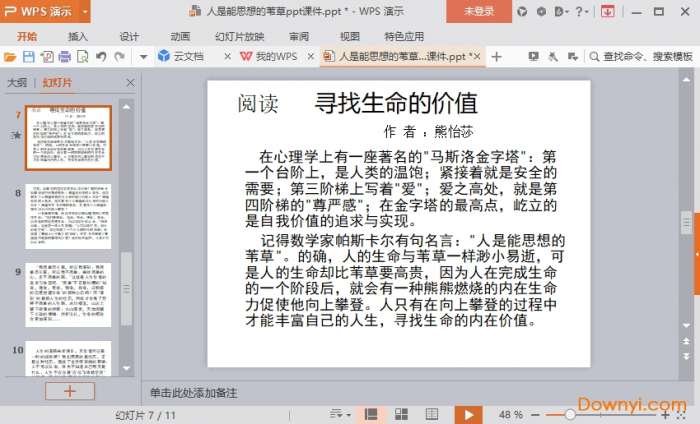Click the export to PDF icon
700x424 pixels.
(x=47, y=57)
